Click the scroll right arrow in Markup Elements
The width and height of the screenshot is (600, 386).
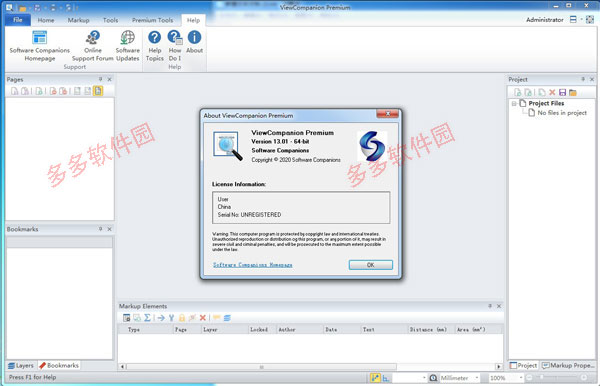coord(499,367)
